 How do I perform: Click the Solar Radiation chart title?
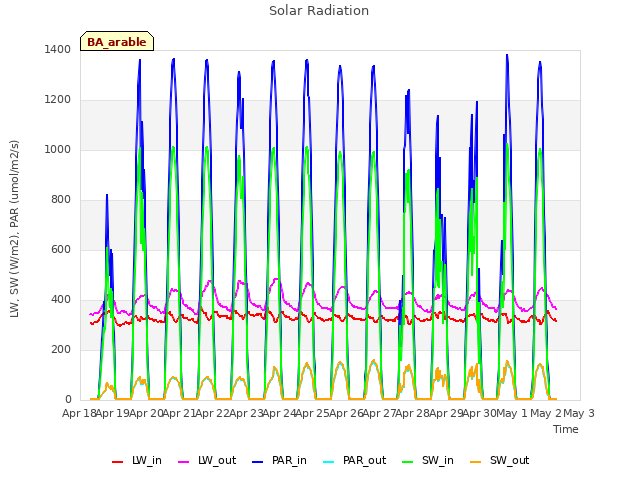click(x=319, y=11)
